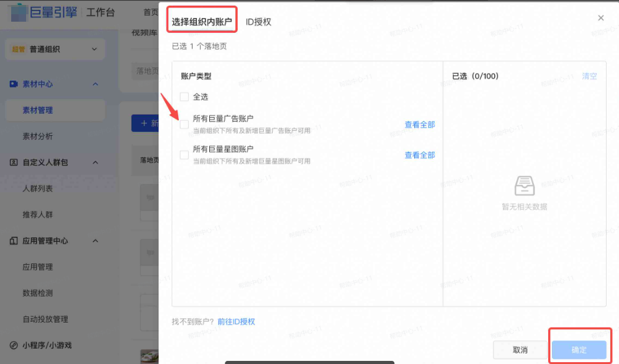Click the 自定义人群包 sidebar icon

coord(14,162)
